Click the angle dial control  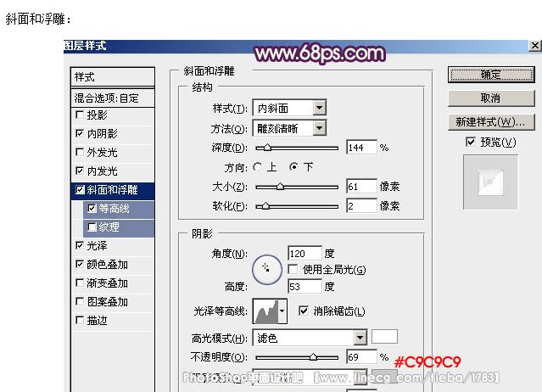click(x=266, y=268)
